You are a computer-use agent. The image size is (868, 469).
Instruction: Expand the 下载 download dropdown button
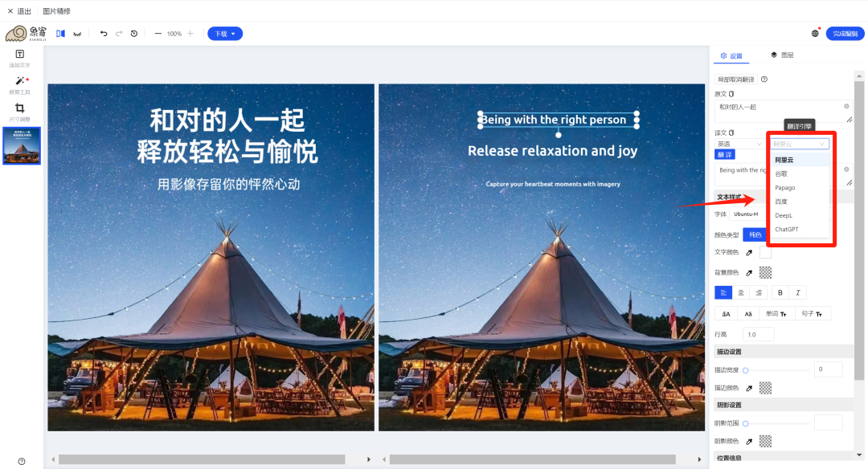click(x=225, y=34)
